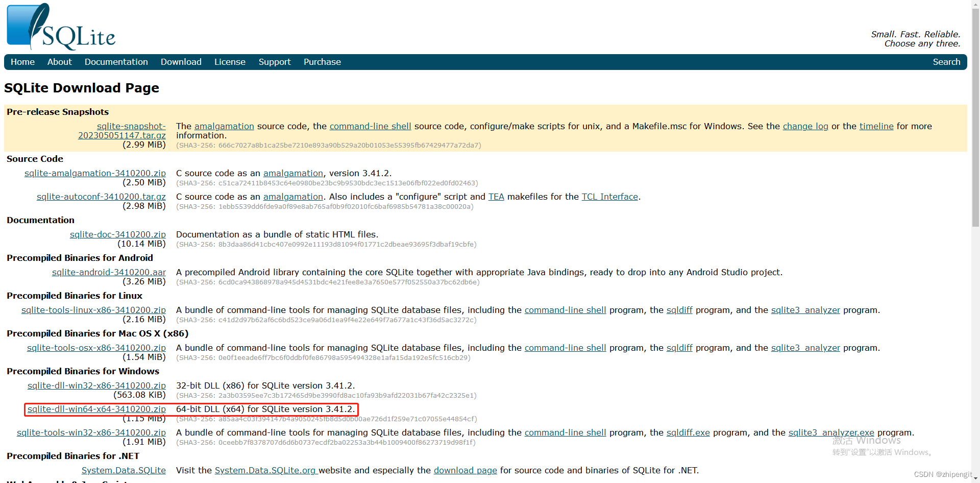
Task: Click the SHA3-256 hash for sqlite-doc
Action: 327,245
